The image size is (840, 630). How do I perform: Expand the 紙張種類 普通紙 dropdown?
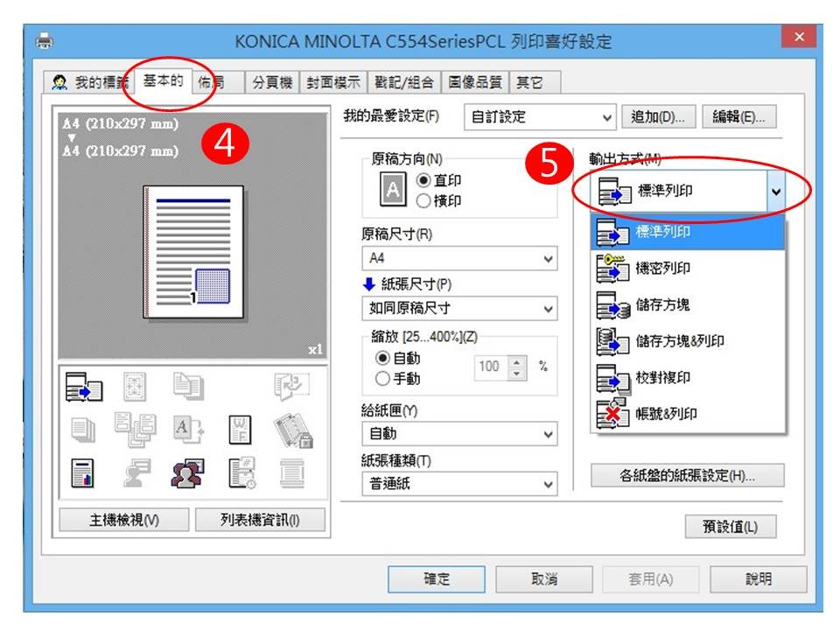pyautogui.click(x=458, y=484)
